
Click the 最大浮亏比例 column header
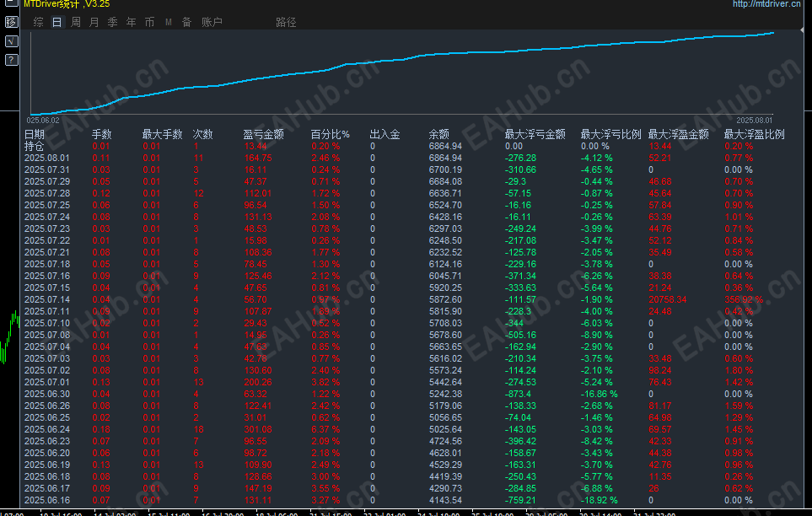[610, 134]
